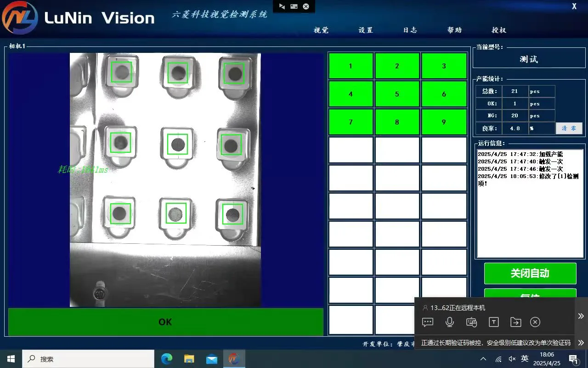
Task: Click the microphone icon in the remote panel
Action: coord(450,322)
